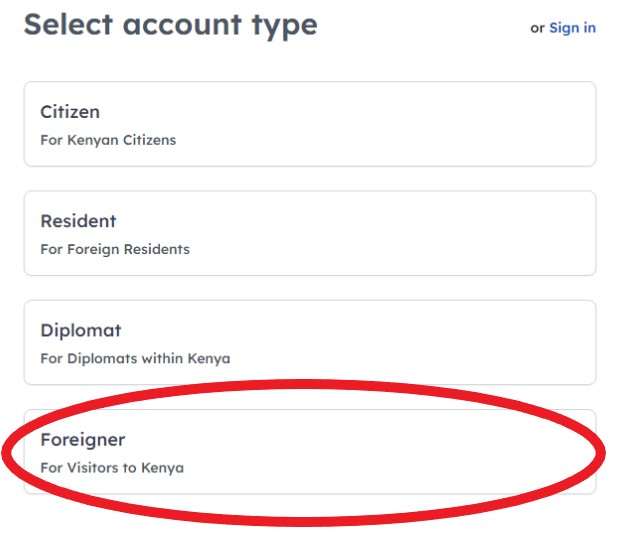Click the "For Foreign Residents" description

(115, 249)
